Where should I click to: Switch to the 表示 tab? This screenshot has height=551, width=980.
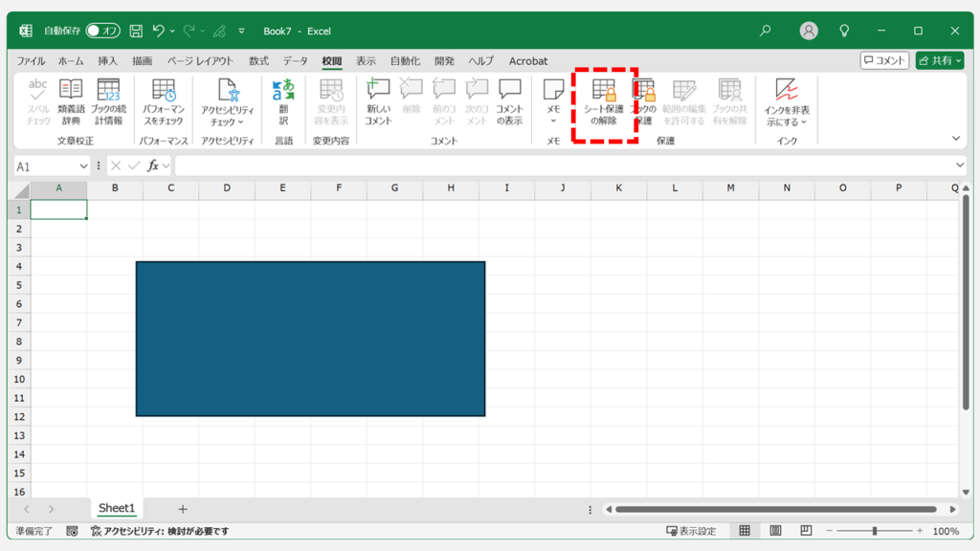(x=366, y=60)
